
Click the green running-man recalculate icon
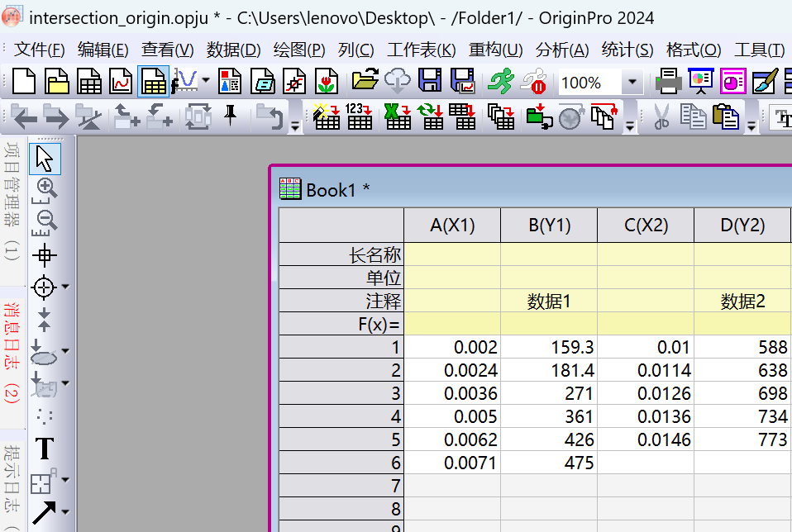coord(499,82)
